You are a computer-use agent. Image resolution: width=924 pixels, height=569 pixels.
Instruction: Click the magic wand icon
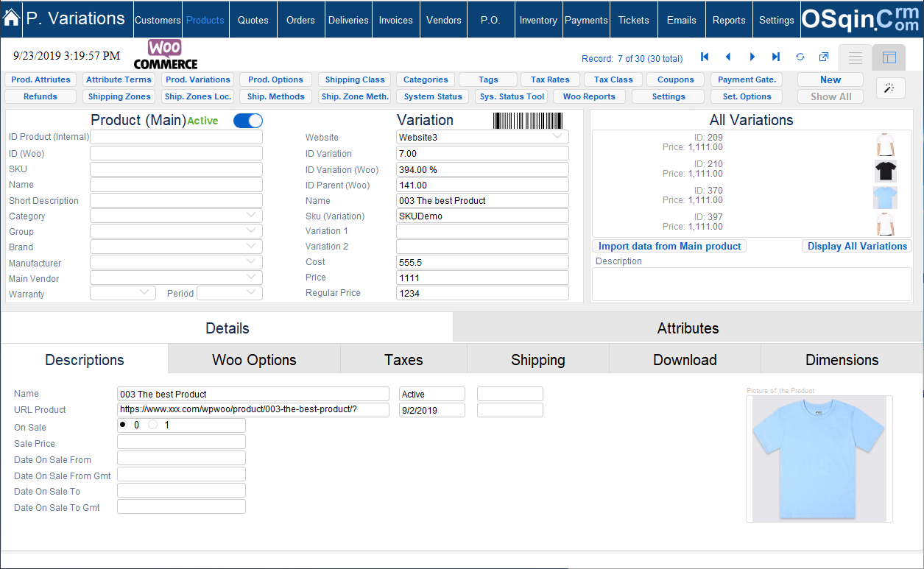[x=890, y=88]
